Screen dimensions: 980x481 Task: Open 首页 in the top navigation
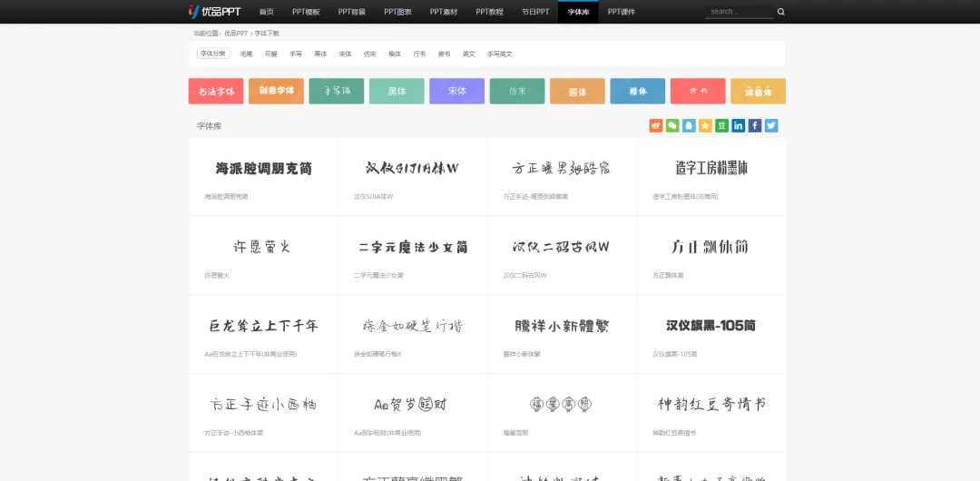pos(266,12)
